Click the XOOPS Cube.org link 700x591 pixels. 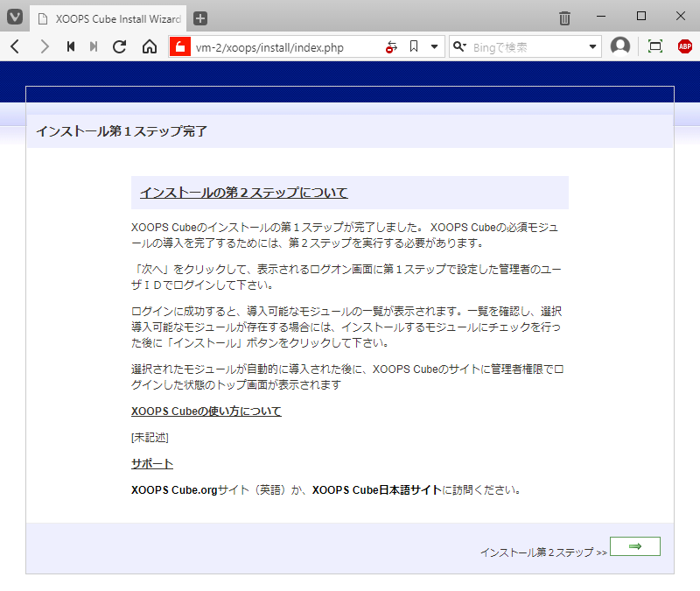(173, 490)
